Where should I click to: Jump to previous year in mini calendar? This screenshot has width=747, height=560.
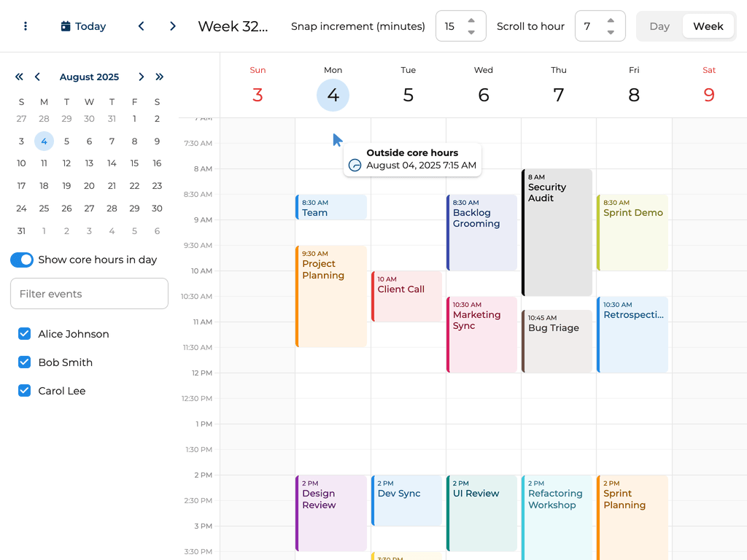[19, 77]
